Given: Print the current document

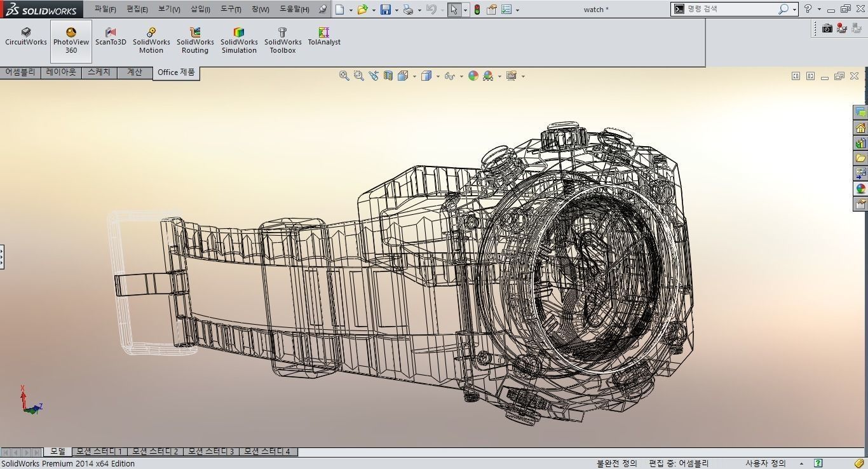Looking at the screenshot, I should click(x=409, y=10).
